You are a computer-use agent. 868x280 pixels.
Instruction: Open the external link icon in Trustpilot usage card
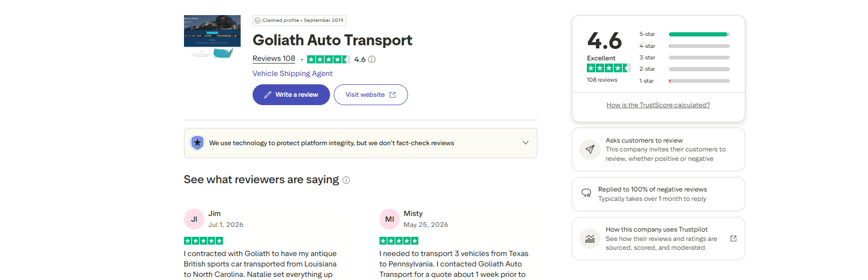coord(733,238)
